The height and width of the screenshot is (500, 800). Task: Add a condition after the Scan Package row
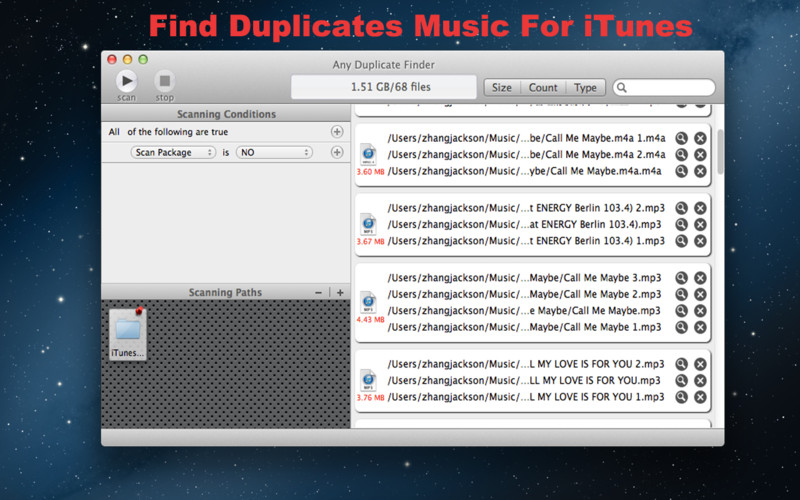pyautogui.click(x=337, y=152)
